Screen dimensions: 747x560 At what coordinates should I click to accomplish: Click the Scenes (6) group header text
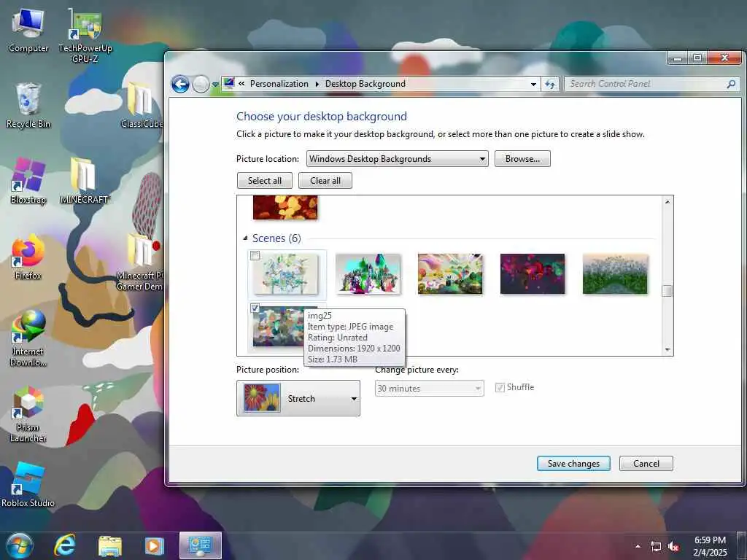coord(276,238)
